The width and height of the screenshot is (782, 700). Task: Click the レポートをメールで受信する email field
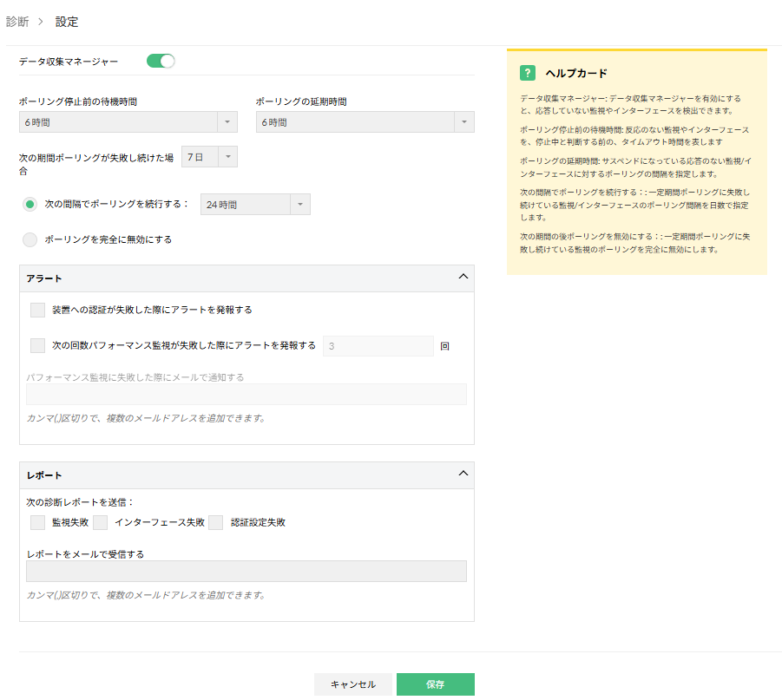tap(246, 571)
